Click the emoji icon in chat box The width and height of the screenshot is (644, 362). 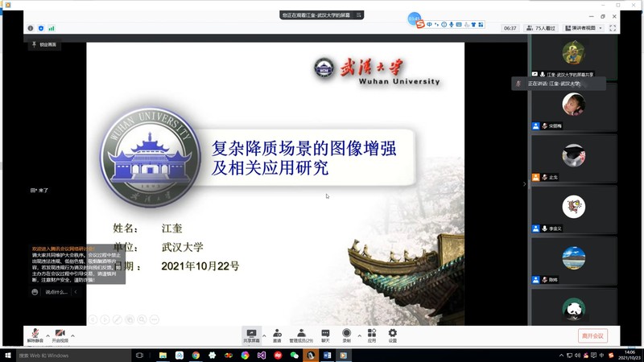35,292
